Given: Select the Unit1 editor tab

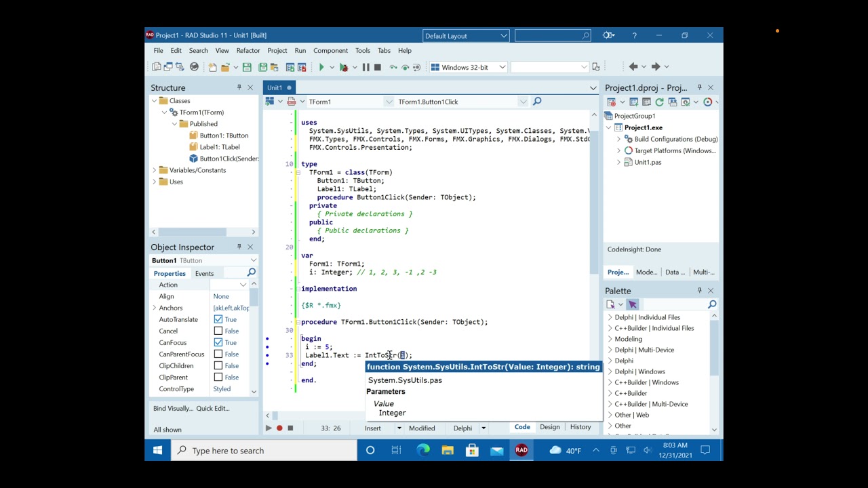Looking at the screenshot, I should (279, 87).
